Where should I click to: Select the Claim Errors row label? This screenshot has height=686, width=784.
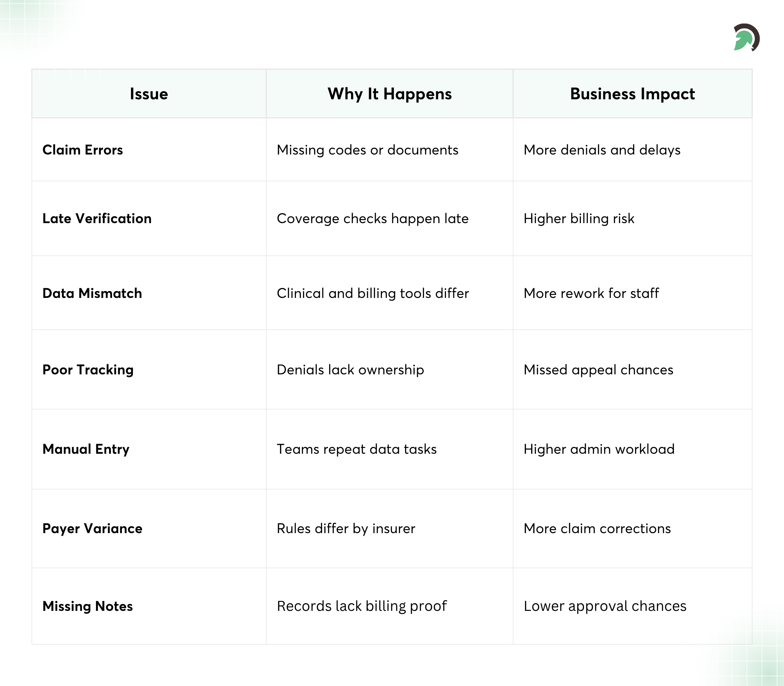coord(83,150)
